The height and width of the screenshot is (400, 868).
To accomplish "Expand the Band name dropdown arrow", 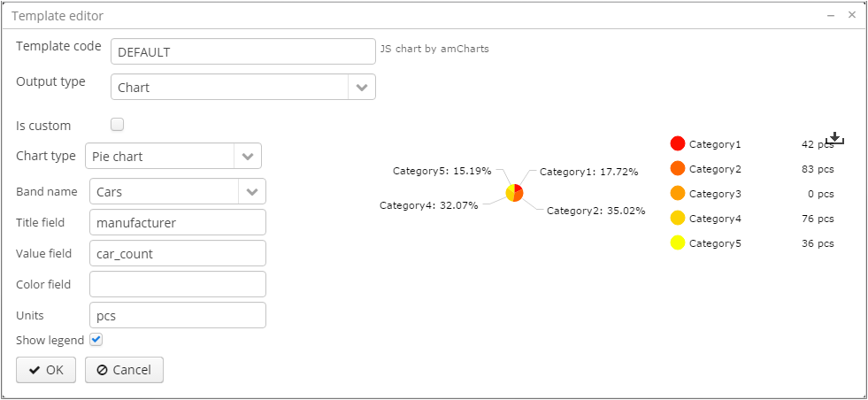I will (x=252, y=191).
